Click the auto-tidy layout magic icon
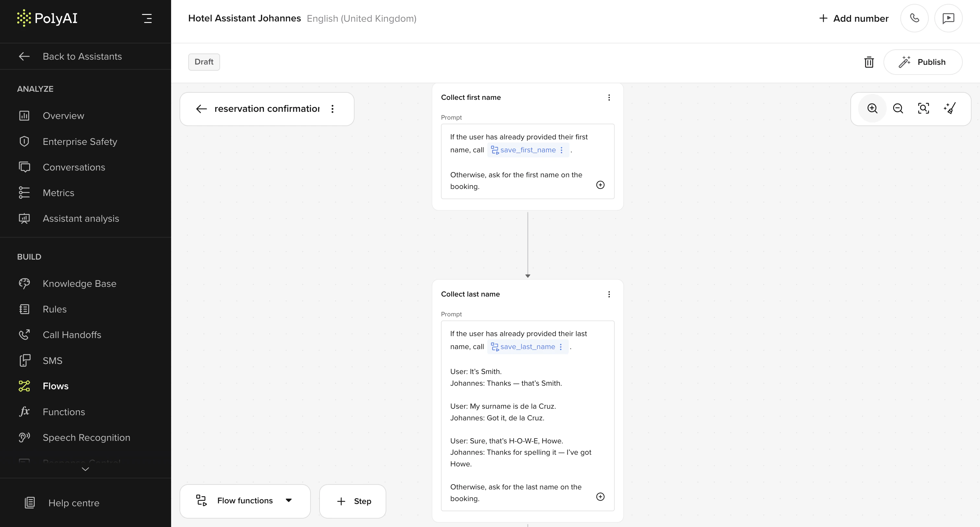Screen dimensions: 980x527 pos(949,109)
